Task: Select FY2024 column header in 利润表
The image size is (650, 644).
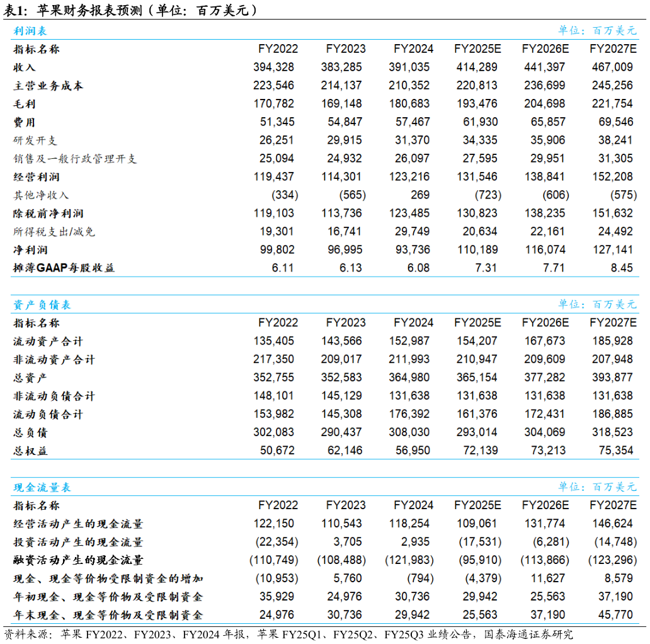Action: 413,49
